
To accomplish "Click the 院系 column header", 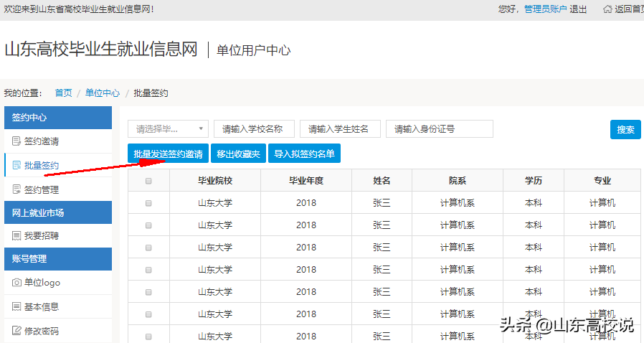I will coord(458,181).
